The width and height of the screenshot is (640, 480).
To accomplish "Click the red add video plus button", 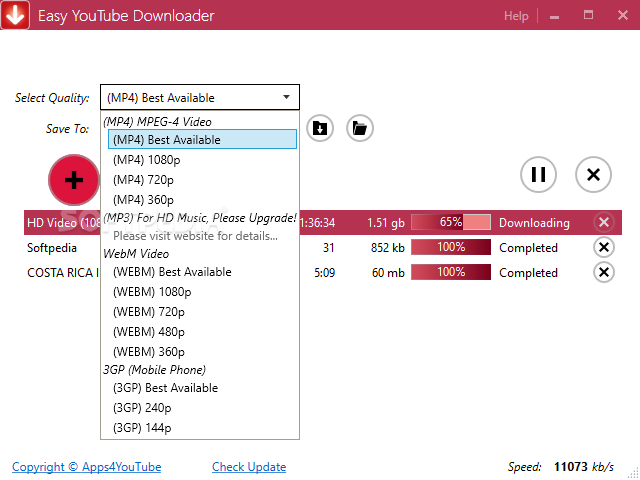I will (x=74, y=180).
